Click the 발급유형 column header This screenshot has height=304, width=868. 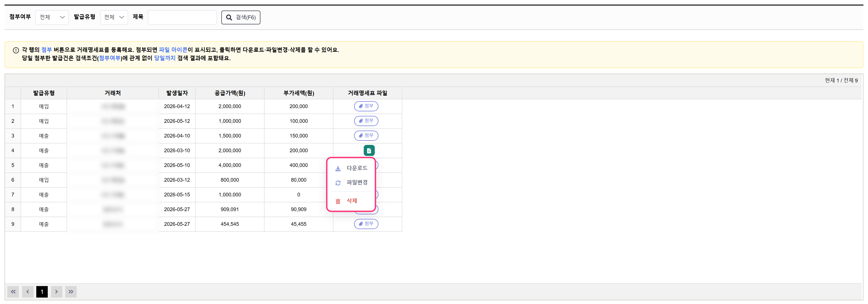(x=44, y=93)
